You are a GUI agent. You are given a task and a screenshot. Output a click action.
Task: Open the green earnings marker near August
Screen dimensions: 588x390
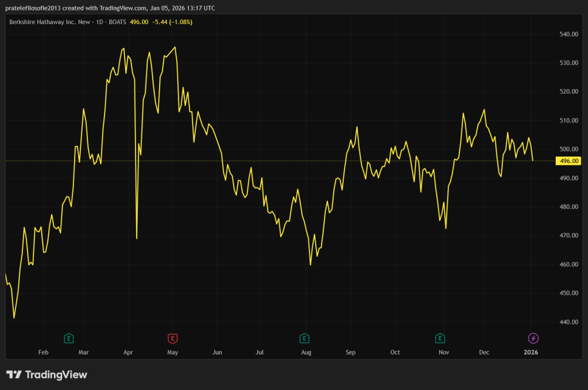coord(304,338)
